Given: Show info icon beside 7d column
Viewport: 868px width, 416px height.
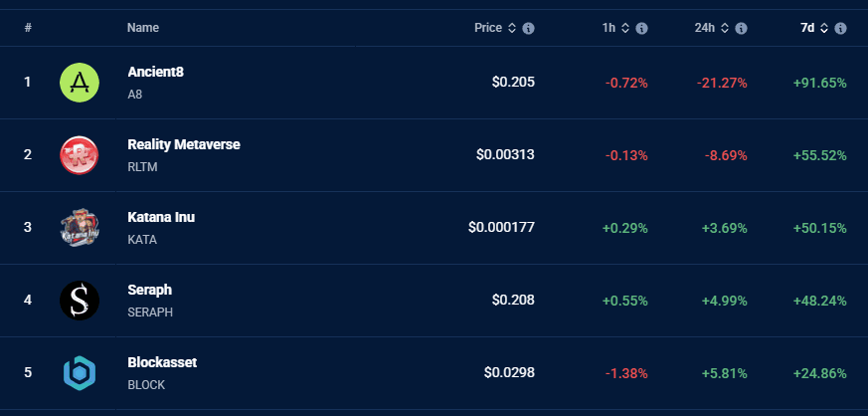Looking at the screenshot, I should (x=841, y=28).
